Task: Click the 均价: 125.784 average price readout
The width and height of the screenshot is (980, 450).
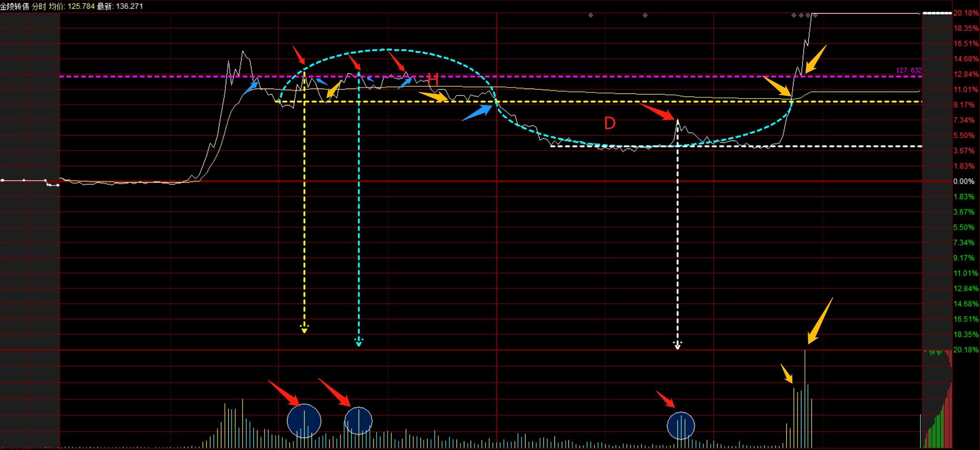Action: [x=72, y=6]
